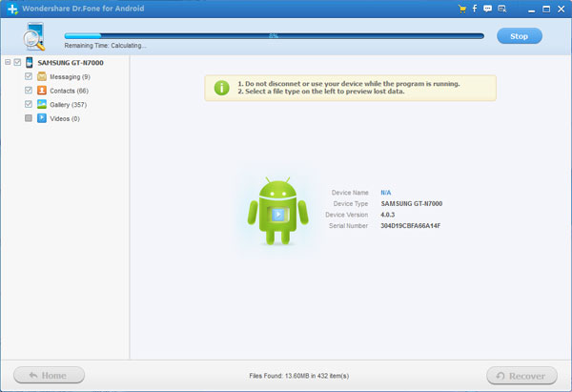Toggle the Videos checkbox
The image size is (572, 392).
point(29,118)
